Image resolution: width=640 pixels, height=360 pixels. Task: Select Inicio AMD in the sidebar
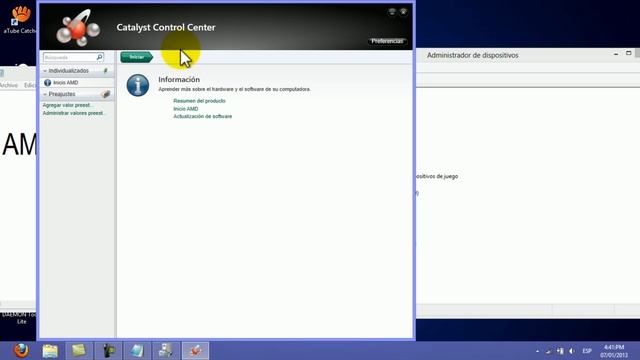point(65,82)
